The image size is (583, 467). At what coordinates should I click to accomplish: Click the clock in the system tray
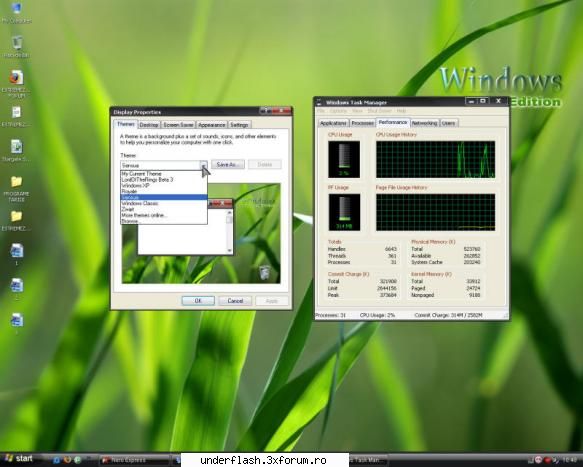[569, 460]
